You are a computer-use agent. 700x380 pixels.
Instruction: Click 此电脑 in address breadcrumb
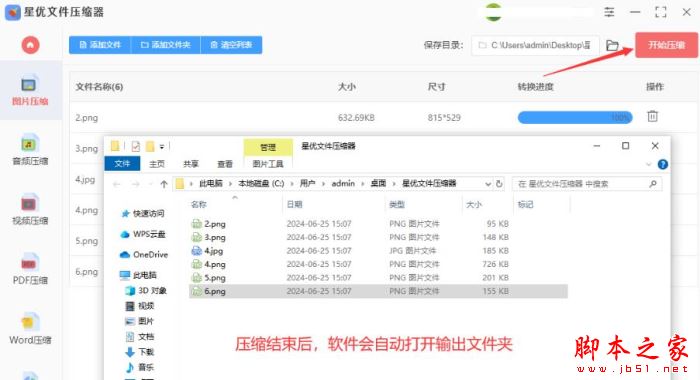[x=211, y=184]
